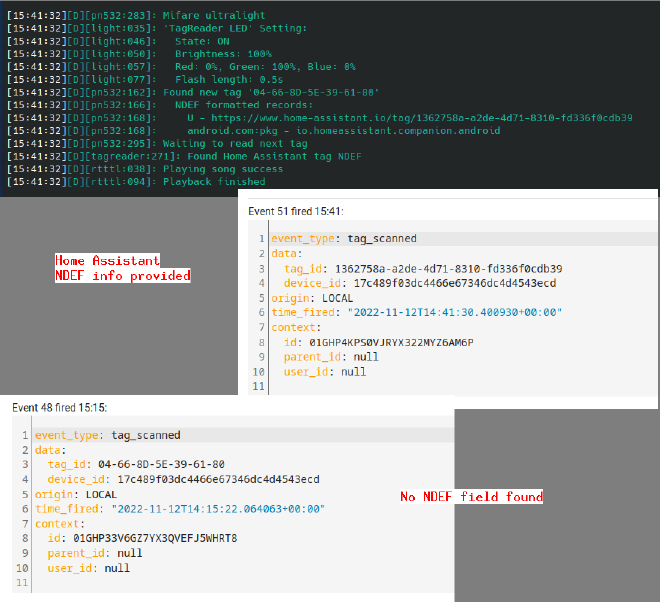This screenshot has width=660, height=602.
Task: Click 'origin: LOCAL' in Event 51
Action: (x=312, y=298)
